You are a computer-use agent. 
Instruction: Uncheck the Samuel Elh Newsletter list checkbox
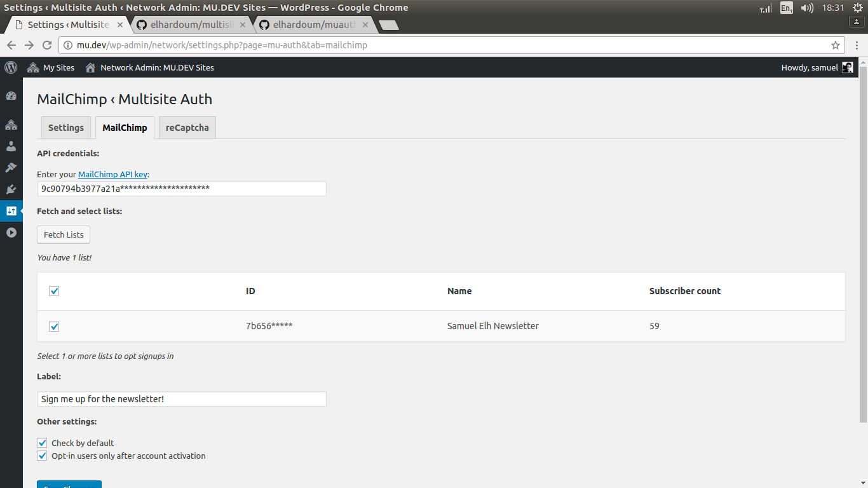54,327
